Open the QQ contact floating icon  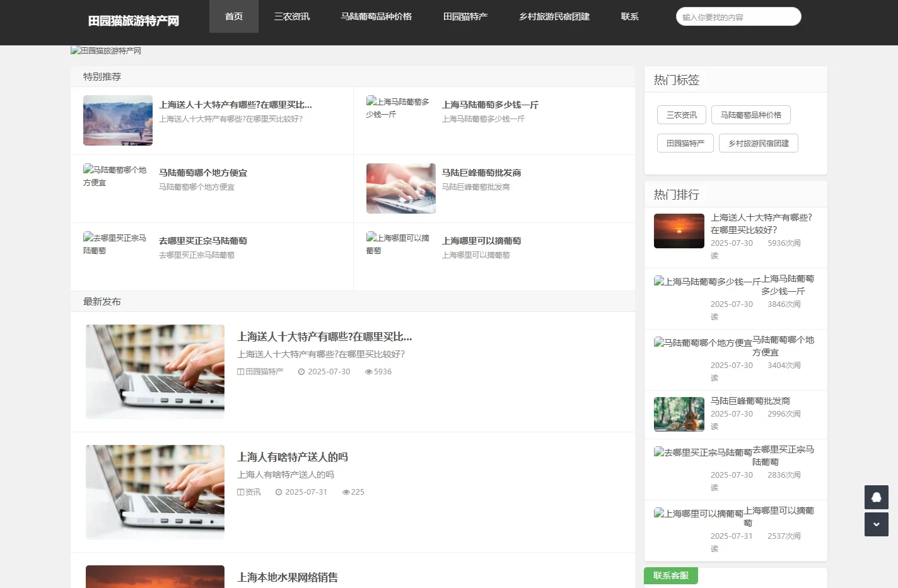tap(876, 497)
